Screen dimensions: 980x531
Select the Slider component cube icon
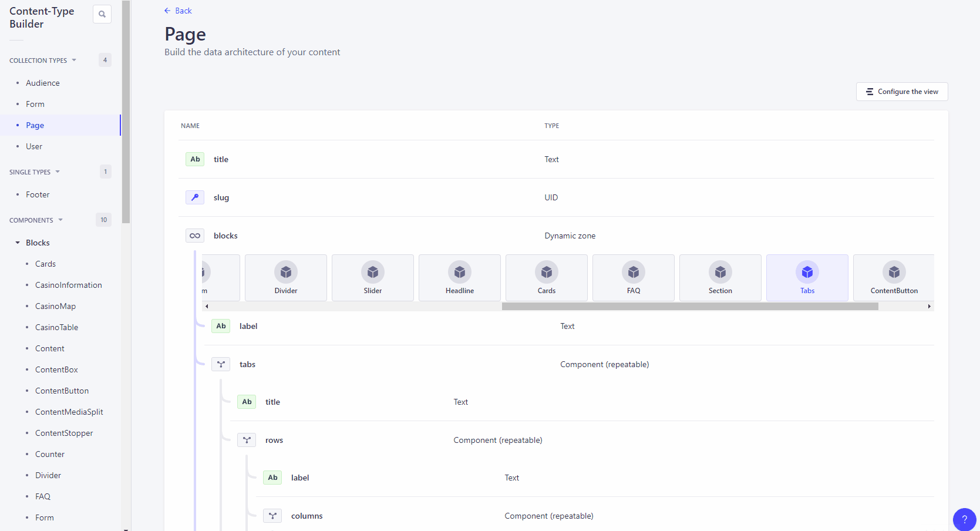[x=372, y=272]
